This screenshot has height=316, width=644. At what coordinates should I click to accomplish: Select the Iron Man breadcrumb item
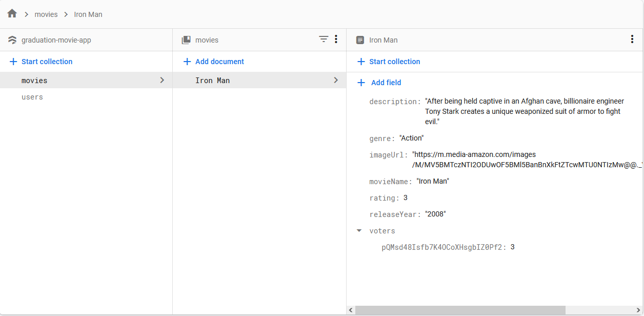click(x=88, y=14)
